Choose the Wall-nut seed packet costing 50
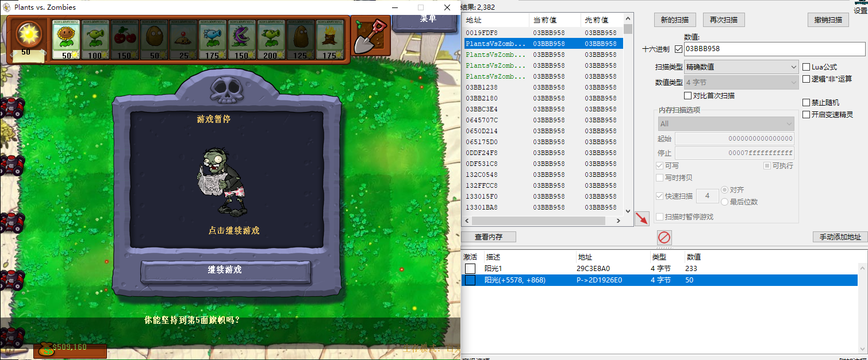Screen dimensions: 868x360 [154, 40]
